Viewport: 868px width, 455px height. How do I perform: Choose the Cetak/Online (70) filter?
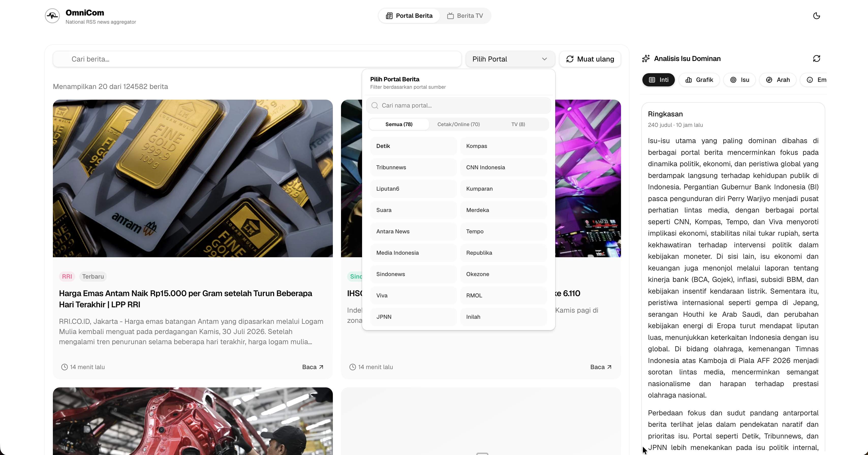tap(458, 124)
